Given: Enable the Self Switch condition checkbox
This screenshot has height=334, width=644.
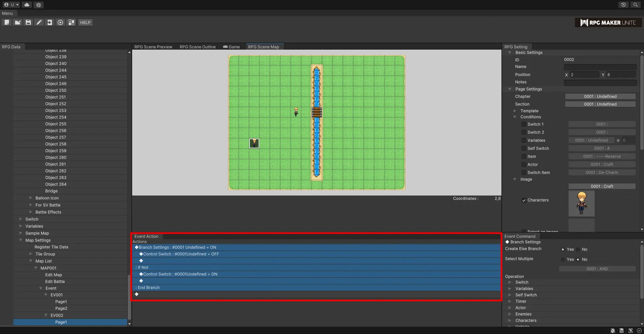Looking at the screenshot, I should click(524, 149).
